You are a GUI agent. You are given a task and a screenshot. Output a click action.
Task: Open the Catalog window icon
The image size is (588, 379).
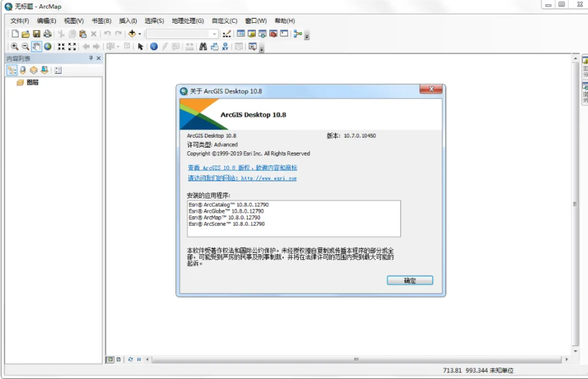pos(251,34)
